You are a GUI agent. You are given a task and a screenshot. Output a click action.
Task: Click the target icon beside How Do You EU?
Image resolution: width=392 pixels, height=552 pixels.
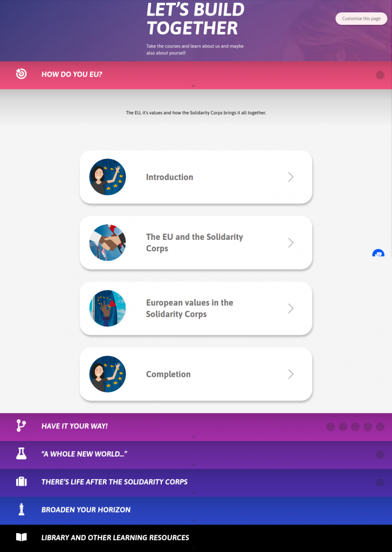(x=21, y=74)
